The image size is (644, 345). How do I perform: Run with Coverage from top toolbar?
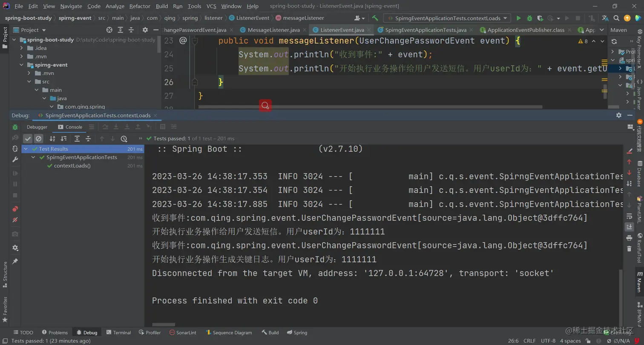[540, 18]
